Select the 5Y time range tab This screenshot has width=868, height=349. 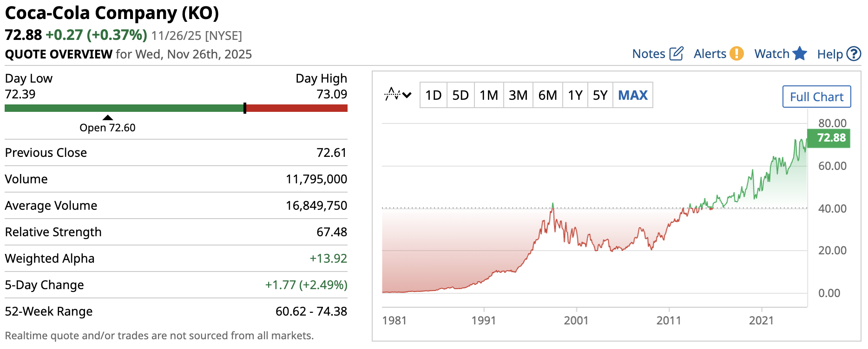600,96
